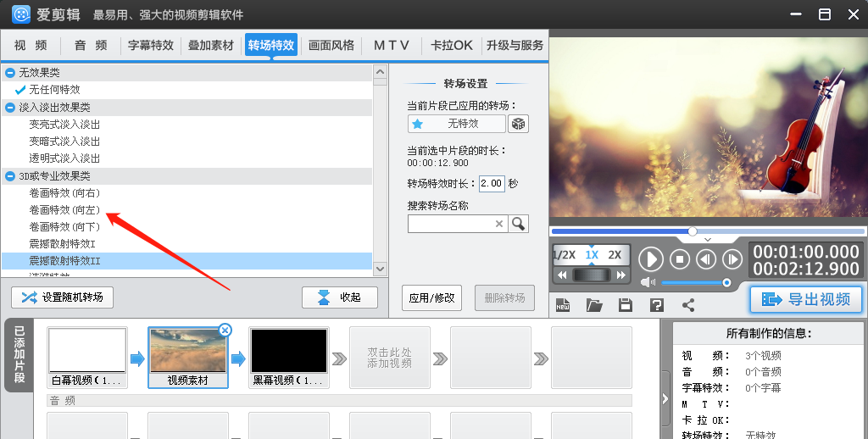Open the 音频 tab
The height and width of the screenshot is (439, 868).
pos(91,46)
